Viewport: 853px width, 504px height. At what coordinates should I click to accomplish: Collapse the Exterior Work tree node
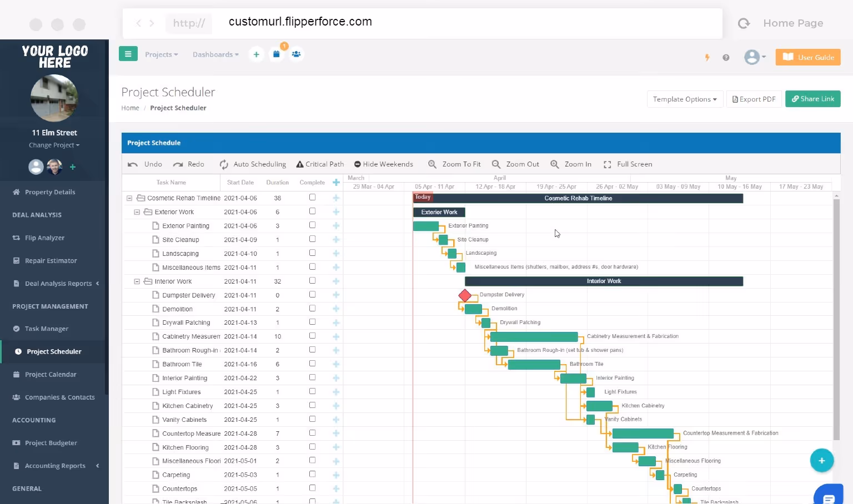click(x=137, y=212)
